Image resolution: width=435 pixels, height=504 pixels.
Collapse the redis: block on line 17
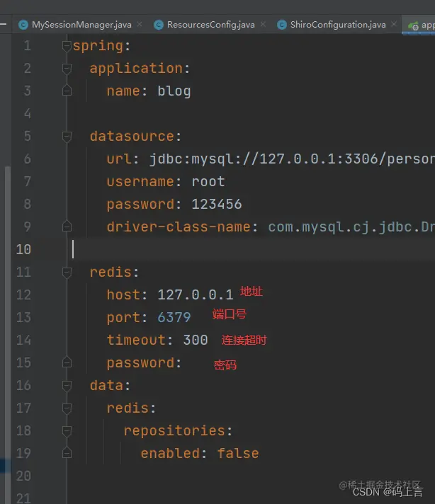(67, 408)
